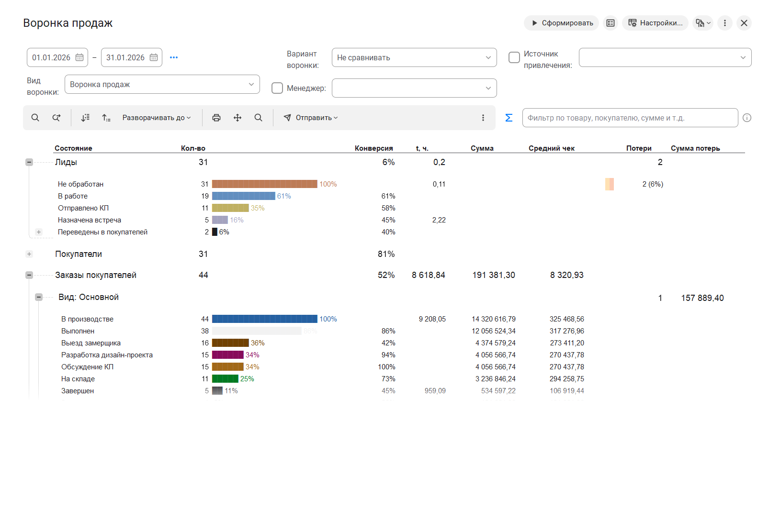Screen dimensions: 769x532
Task: Click the blue sigma sum icon
Action: 509,118
